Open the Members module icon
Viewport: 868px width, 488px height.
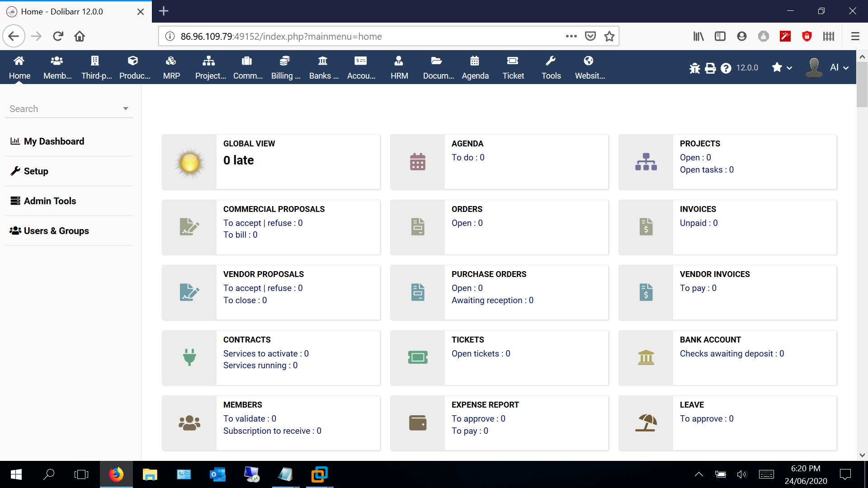click(57, 61)
